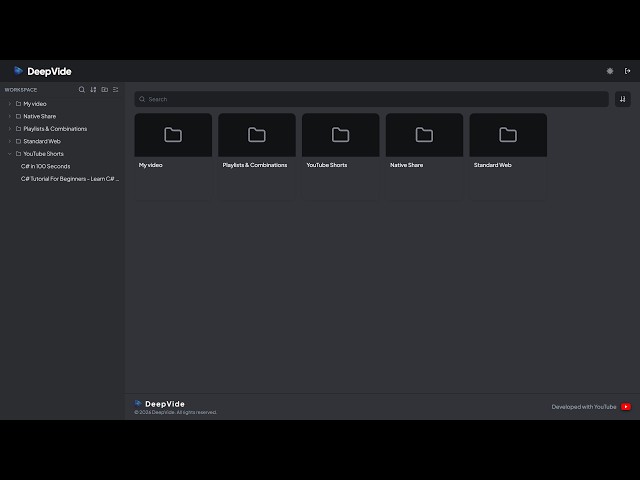Click the collapse all icon in sidebar
Viewport: 640px width, 480px height.
click(x=116, y=89)
